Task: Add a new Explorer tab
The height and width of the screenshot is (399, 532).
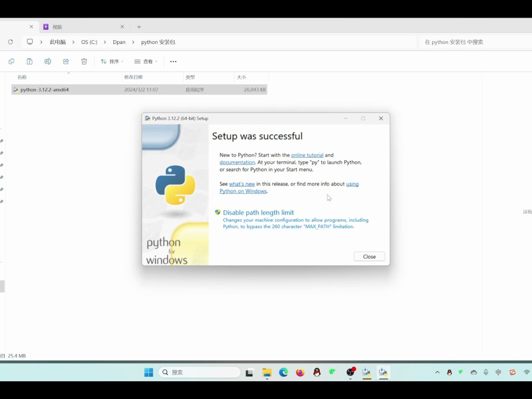Action: pyautogui.click(x=139, y=27)
